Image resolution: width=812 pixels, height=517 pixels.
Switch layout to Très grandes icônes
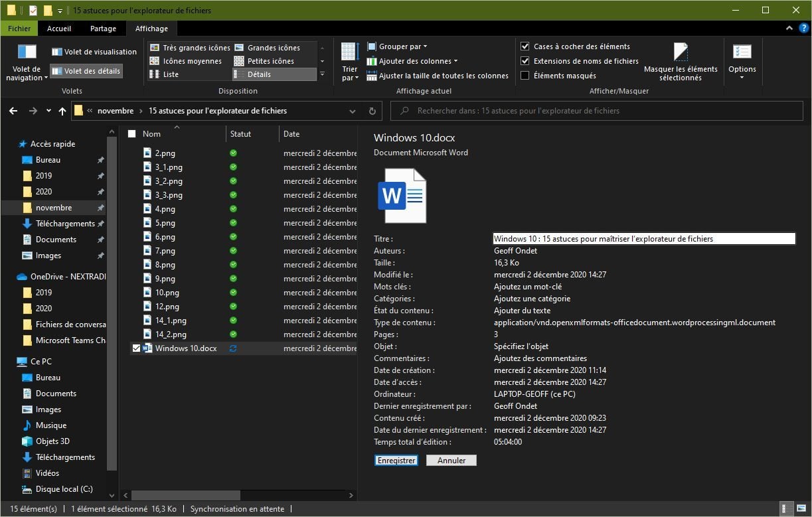pyautogui.click(x=190, y=48)
